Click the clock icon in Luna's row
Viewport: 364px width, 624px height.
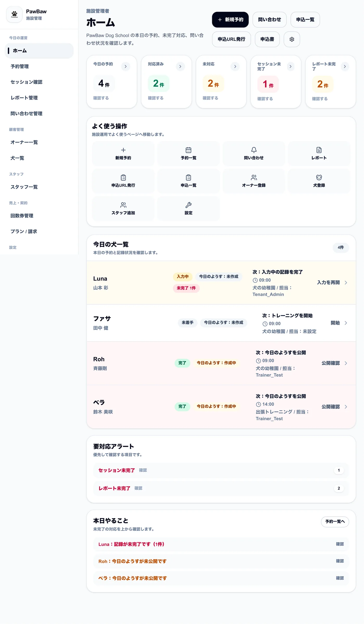(255, 280)
